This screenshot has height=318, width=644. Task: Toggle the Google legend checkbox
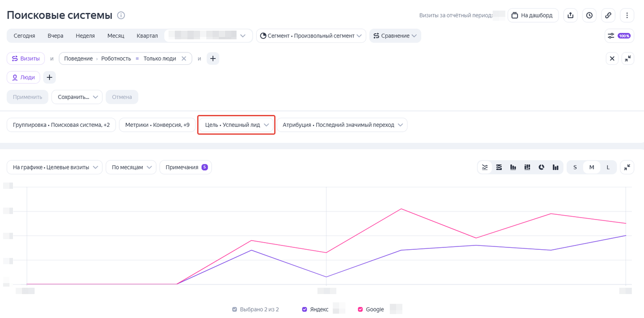pos(360,309)
